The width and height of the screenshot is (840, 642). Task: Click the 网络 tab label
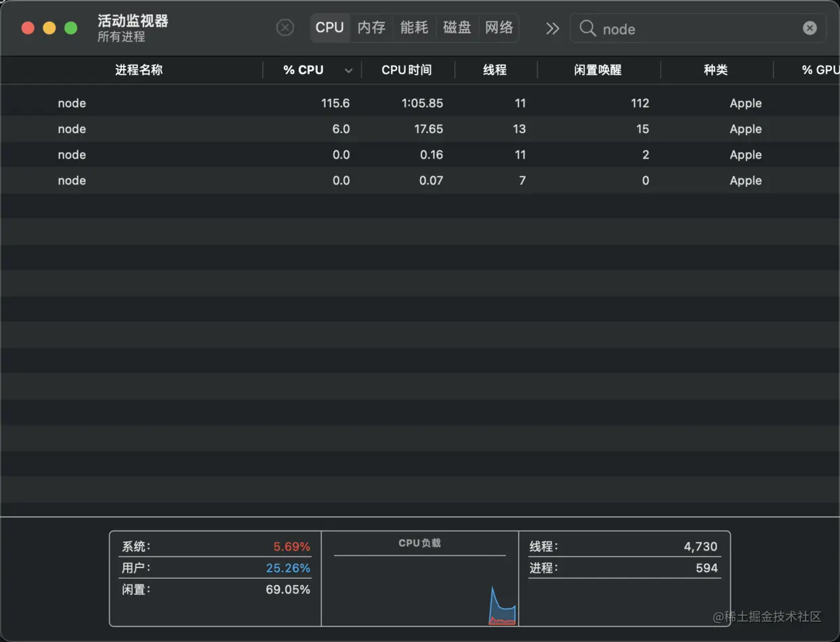(x=499, y=28)
